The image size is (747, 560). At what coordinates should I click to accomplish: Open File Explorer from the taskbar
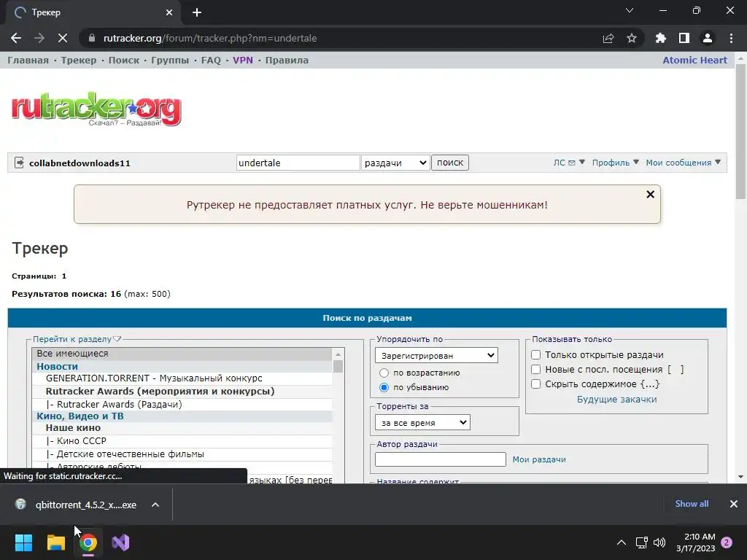coord(55,542)
